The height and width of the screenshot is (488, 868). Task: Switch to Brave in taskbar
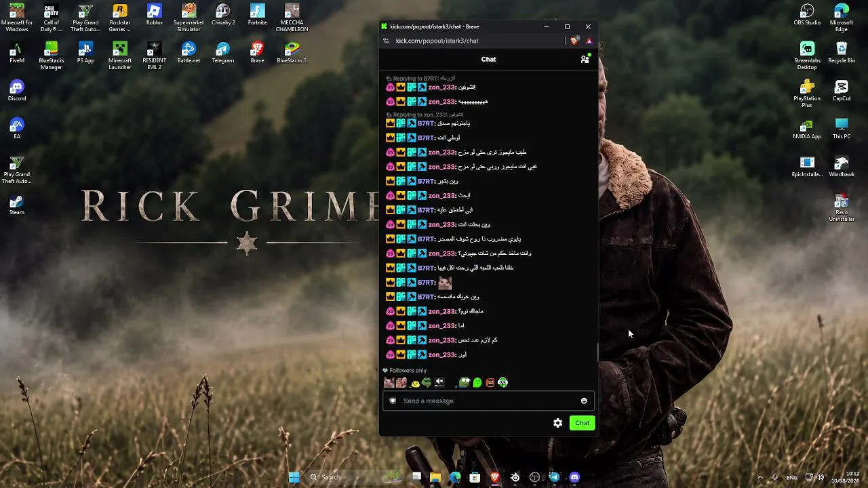[x=495, y=477]
